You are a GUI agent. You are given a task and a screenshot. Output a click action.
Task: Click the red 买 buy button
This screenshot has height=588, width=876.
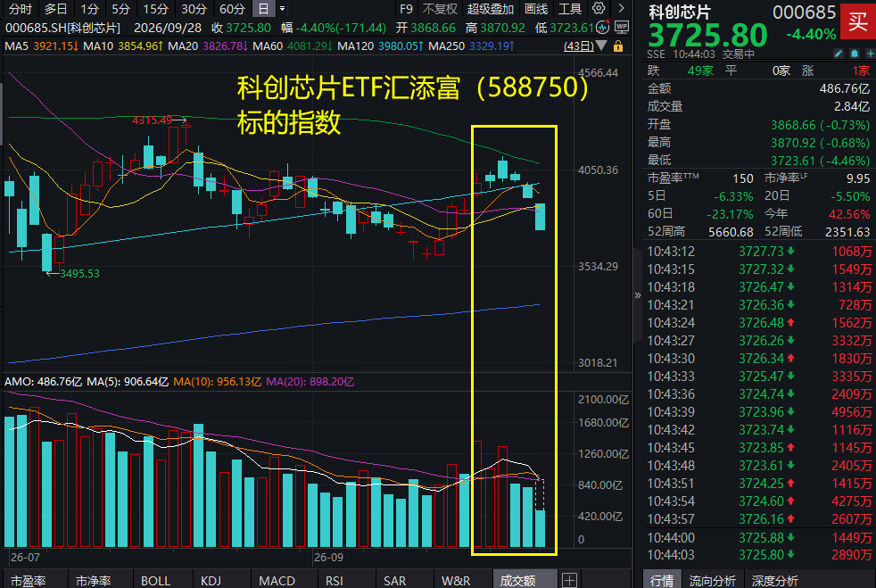point(857,21)
